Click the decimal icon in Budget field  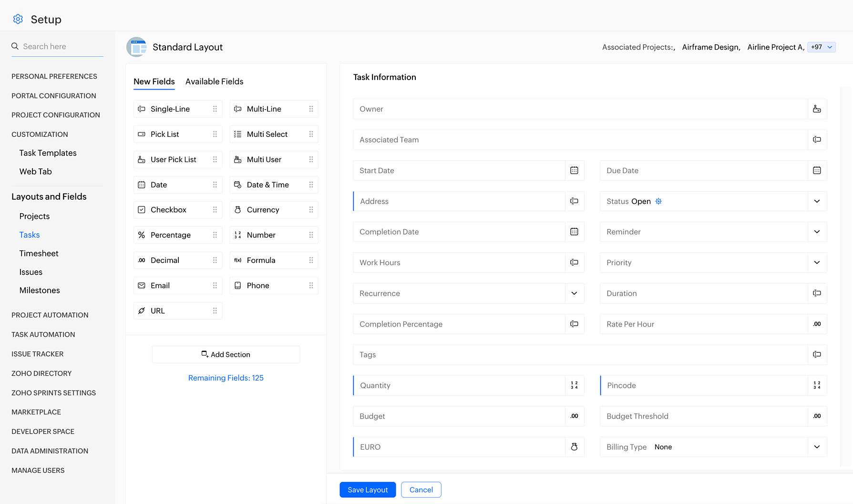click(x=574, y=416)
